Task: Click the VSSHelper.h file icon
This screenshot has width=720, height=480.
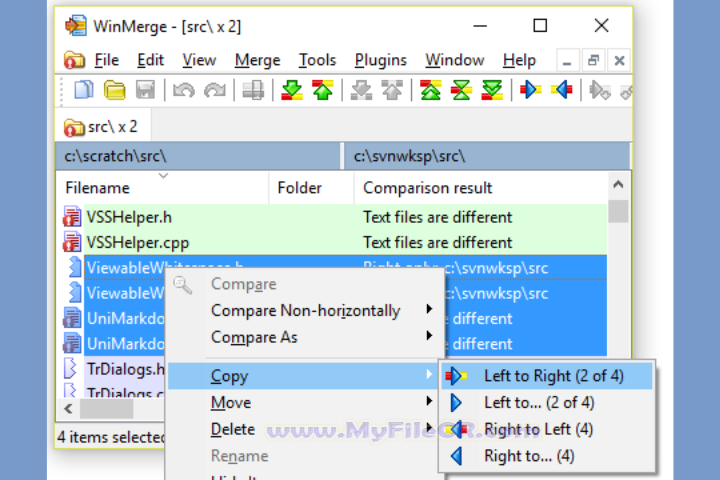Action: (72, 217)
